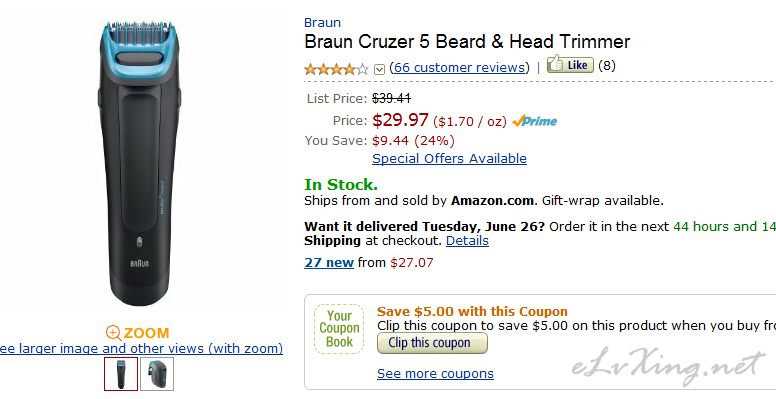Click see larger image and other views
The height and width of the screenshot is (399, 776).
coord(140,349)
